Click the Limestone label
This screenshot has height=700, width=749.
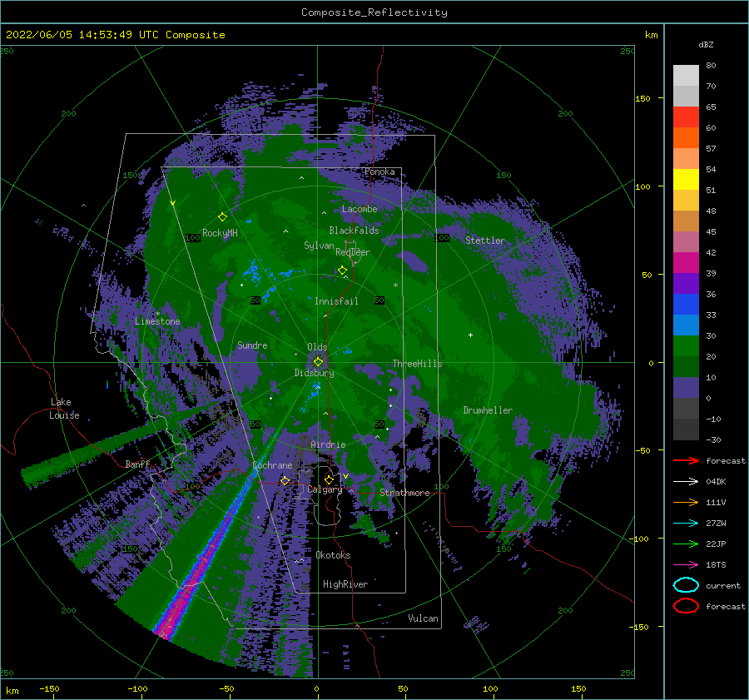[x=157, y=321]
